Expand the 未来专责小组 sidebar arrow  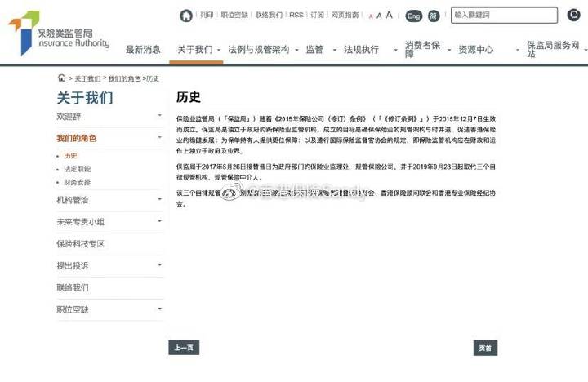[x=160, y=221]
